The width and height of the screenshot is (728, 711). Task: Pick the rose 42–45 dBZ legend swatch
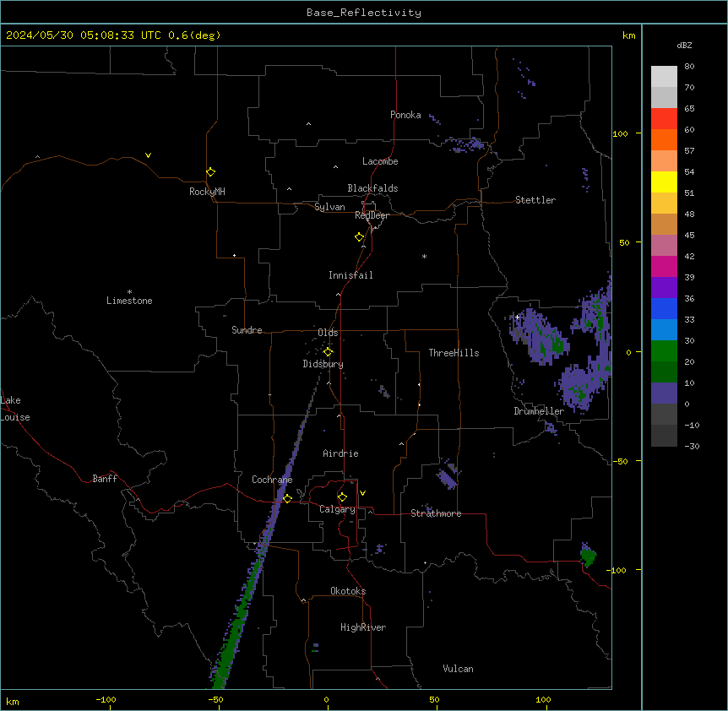pos(664,245)
